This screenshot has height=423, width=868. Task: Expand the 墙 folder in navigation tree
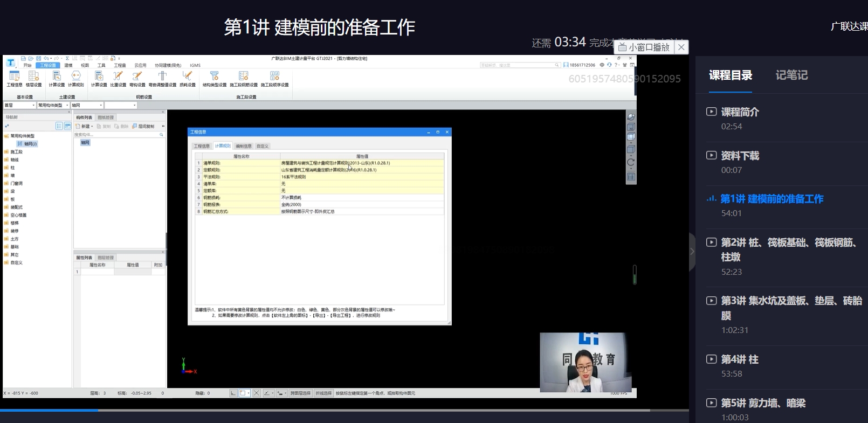click(x=6, y=176)
